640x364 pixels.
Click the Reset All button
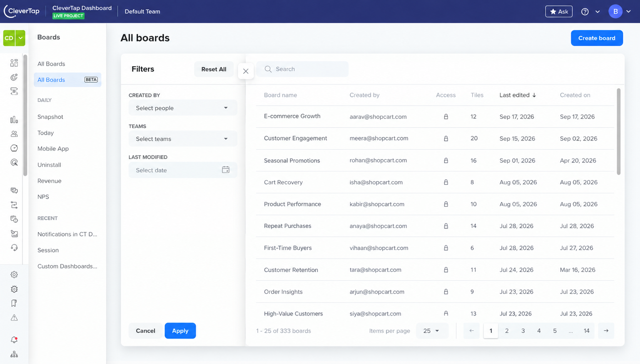pos(214,69)
